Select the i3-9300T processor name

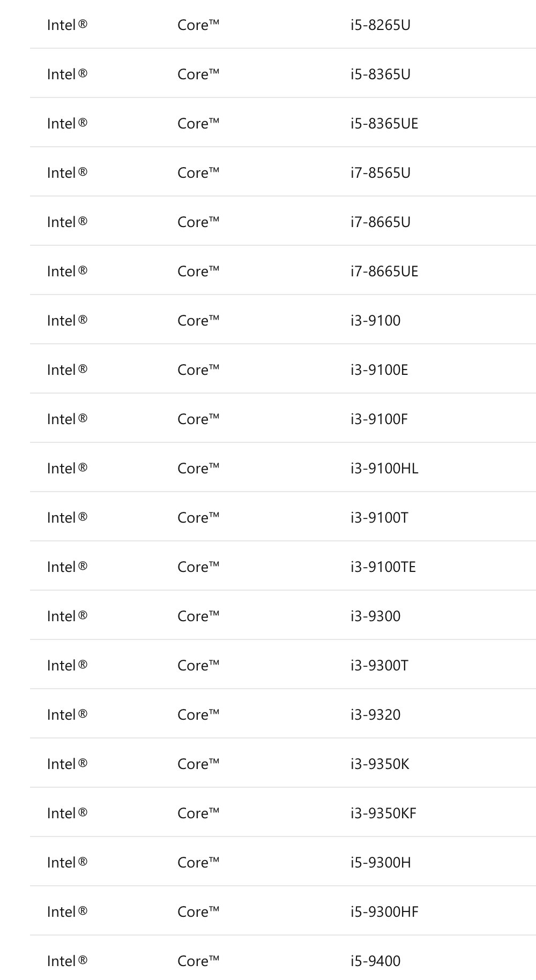pyautogui.click(x=379, y=666)
